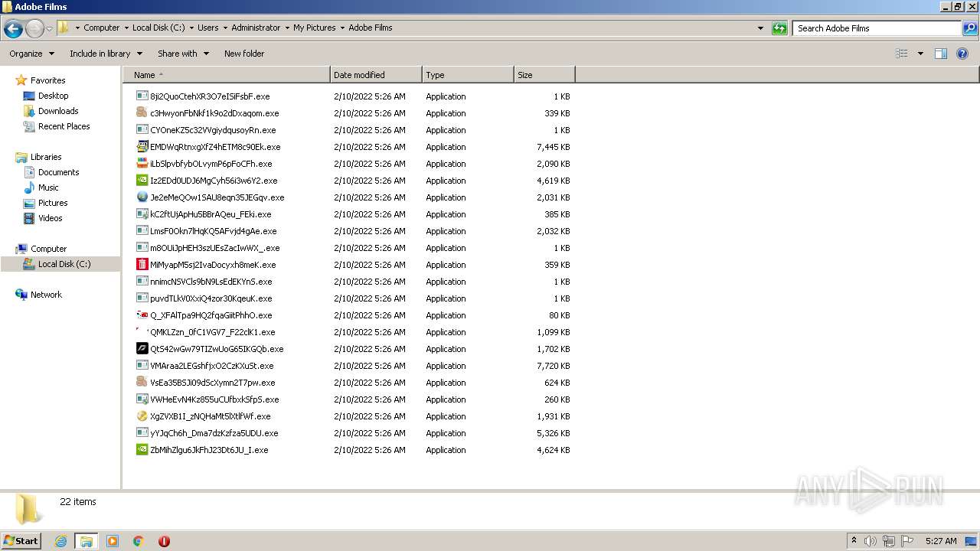Click New folder in the toolbar
Viewport: 980px width, 551px height.
click(x=244, y=54)
